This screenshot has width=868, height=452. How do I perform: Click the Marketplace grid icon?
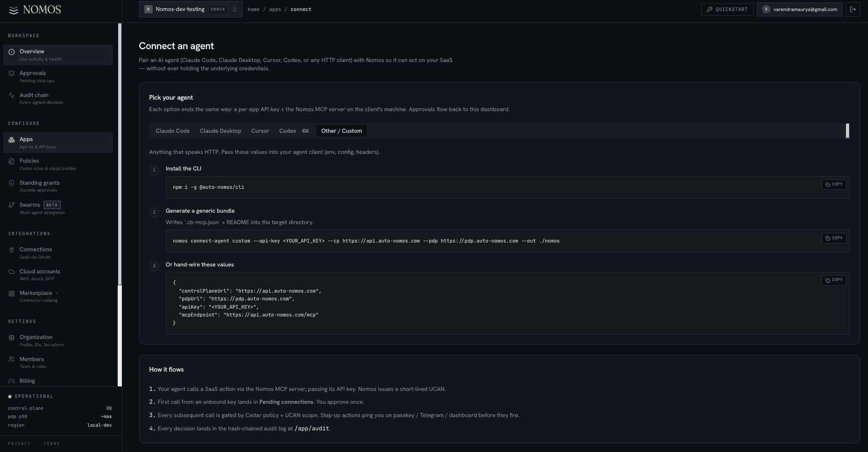[11, 294]
